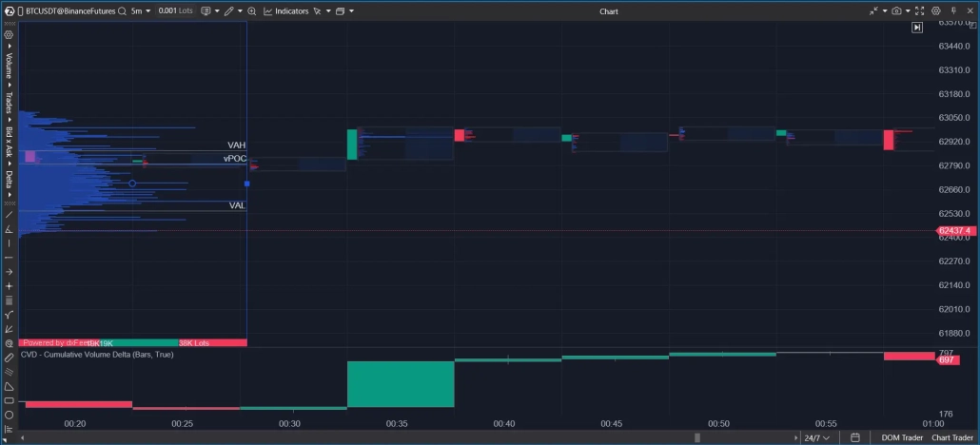This screenshot has width=980, height=445.
Task: Take a chart snapshot with camera icon
Action: pyautogui.click(x=897, y=11)
